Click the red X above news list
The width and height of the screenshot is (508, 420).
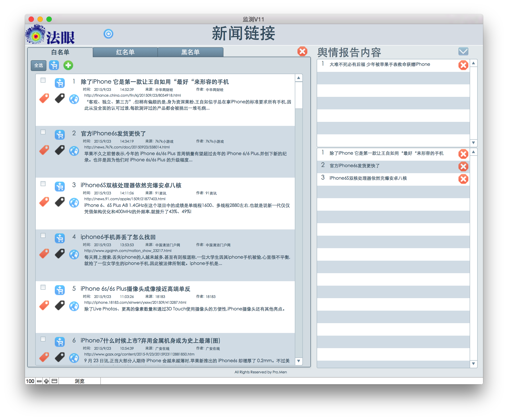302,51
